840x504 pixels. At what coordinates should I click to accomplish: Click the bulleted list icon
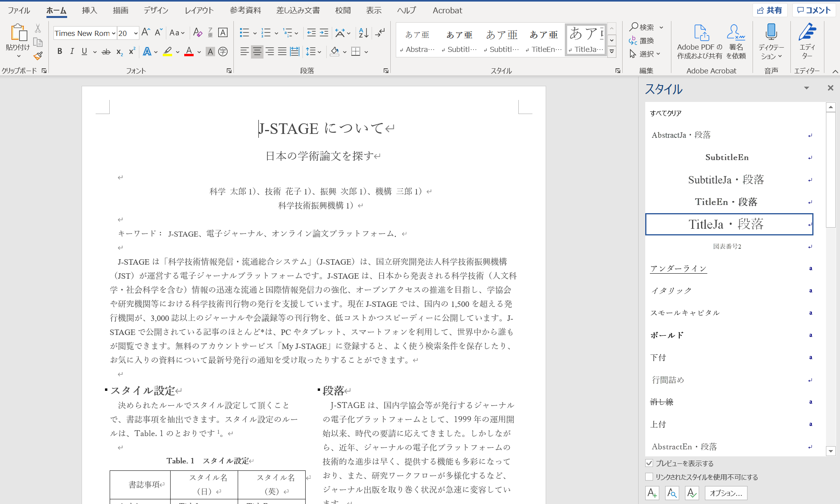tap(244, 33)
